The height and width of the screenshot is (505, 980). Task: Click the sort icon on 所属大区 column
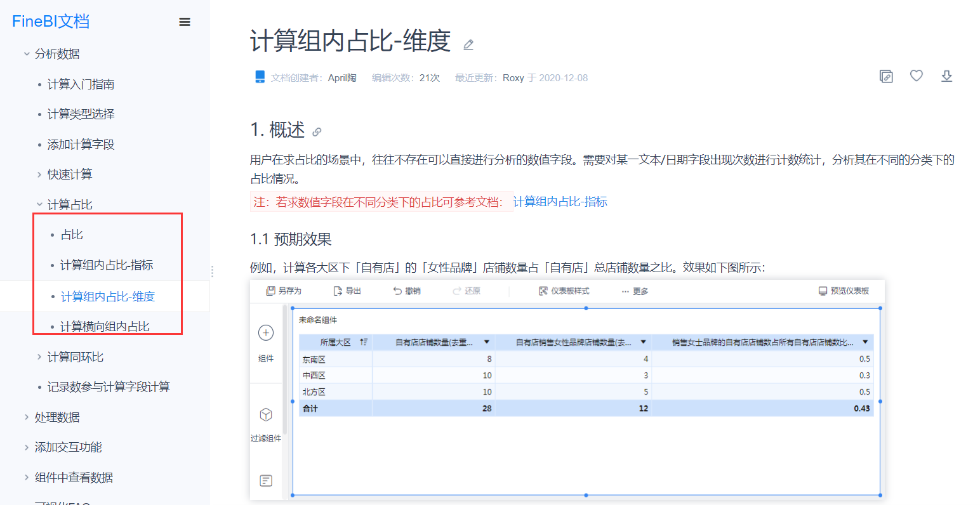click(364, 342)
